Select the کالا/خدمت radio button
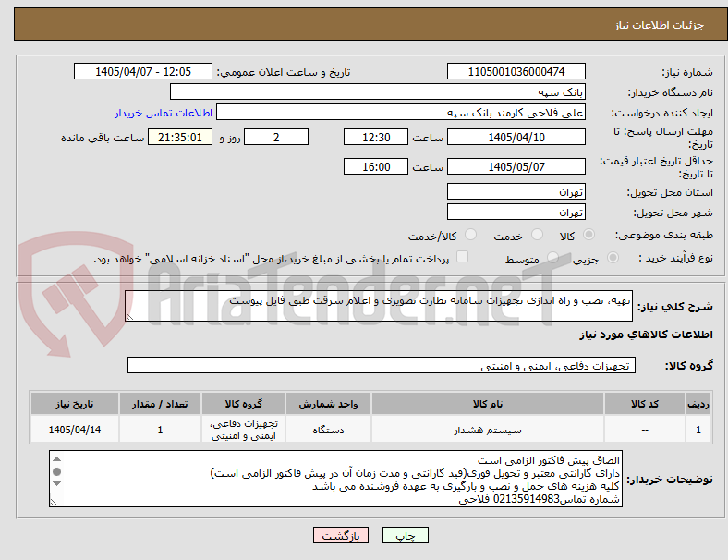This screenshot has width=728, height=560. point(470,235)
